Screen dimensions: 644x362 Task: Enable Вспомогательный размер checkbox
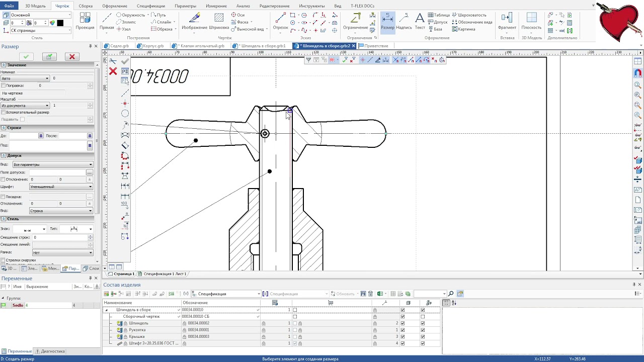pos(3,112)
